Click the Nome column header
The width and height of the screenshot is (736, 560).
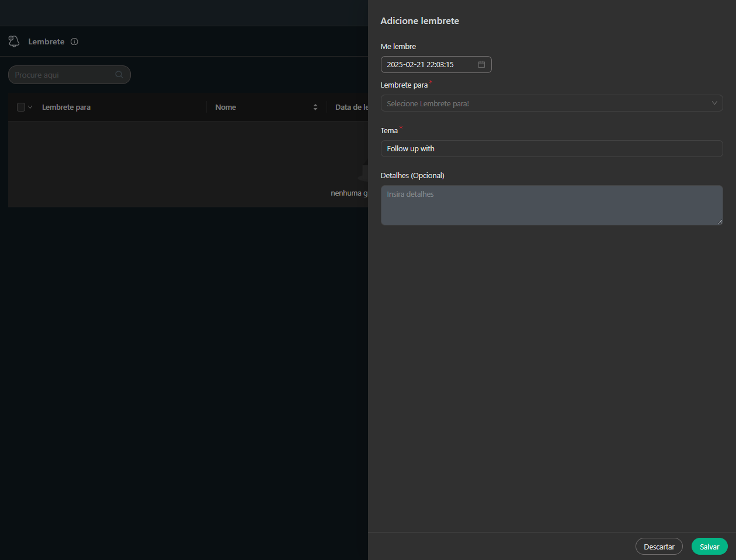[225, 107]
